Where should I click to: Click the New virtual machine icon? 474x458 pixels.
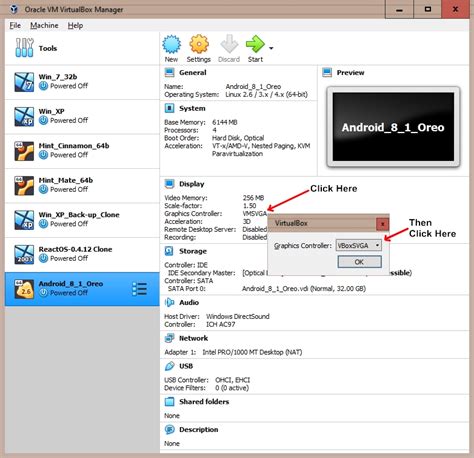coord(172,44)
